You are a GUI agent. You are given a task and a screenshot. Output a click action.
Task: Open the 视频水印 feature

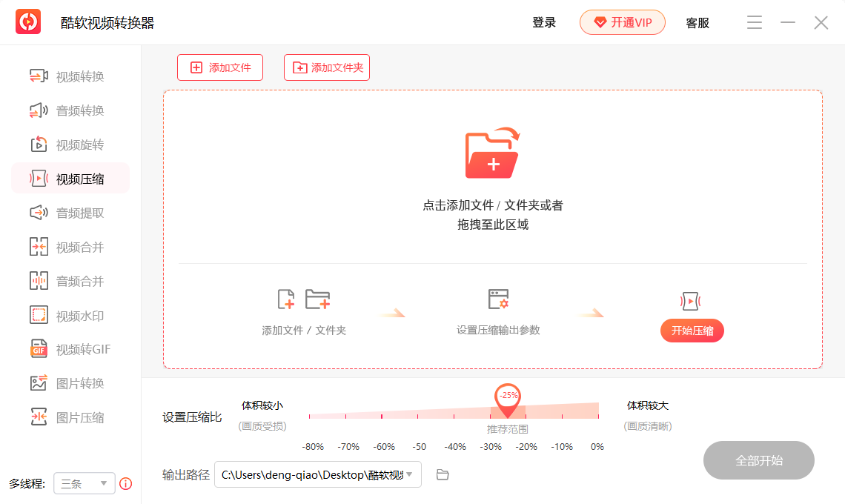pos(72,314)
